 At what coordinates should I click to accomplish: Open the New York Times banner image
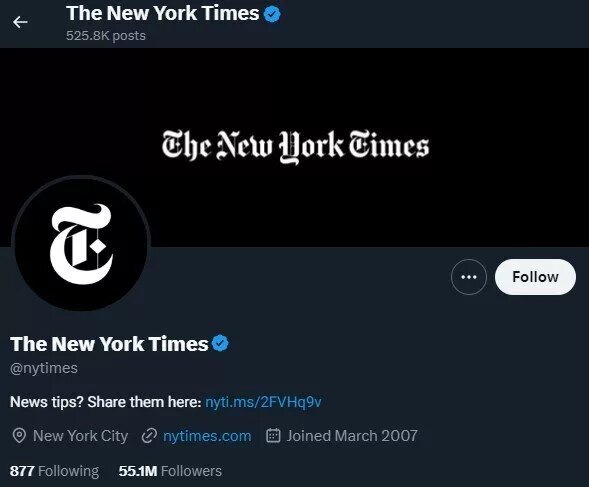pos(294,147)
